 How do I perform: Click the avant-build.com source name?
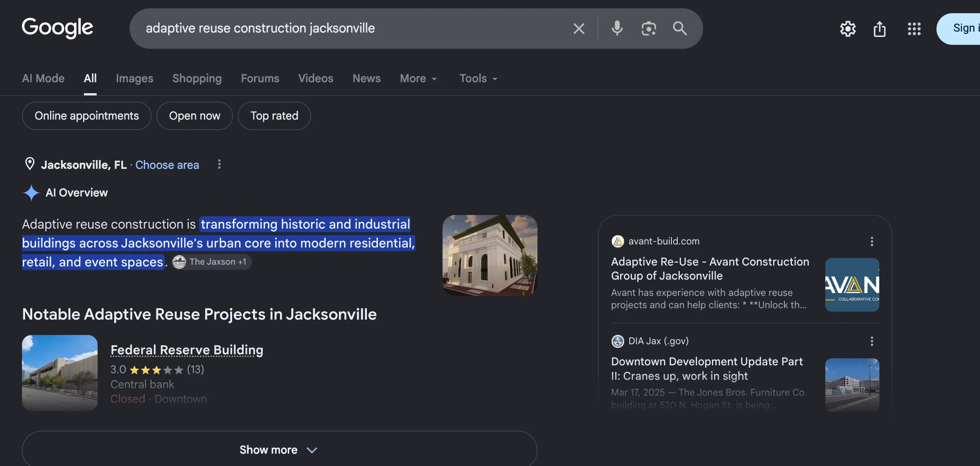coord(664,241)
